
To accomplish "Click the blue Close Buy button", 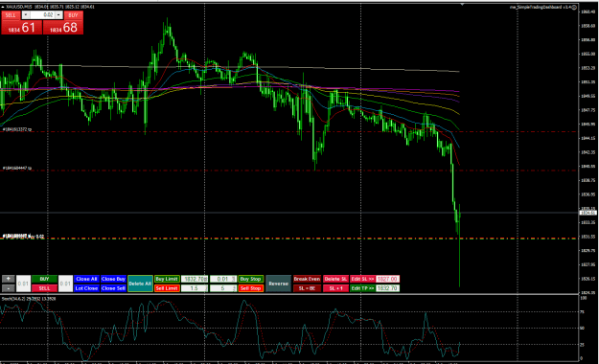I will [x=113, y=279].
